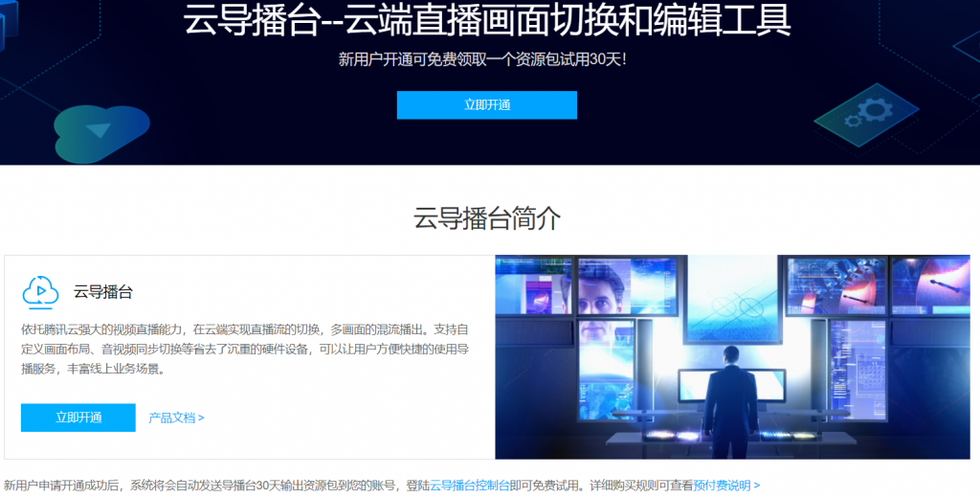
Task: Click the green cloud graphic in banner
Action: click(101, 134)
